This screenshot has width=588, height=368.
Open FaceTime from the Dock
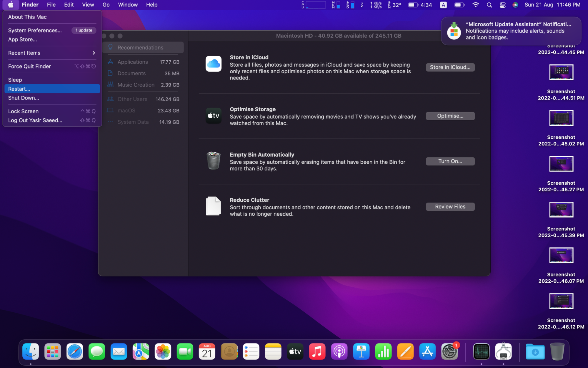pyautogui.click(x=185, y=352)
